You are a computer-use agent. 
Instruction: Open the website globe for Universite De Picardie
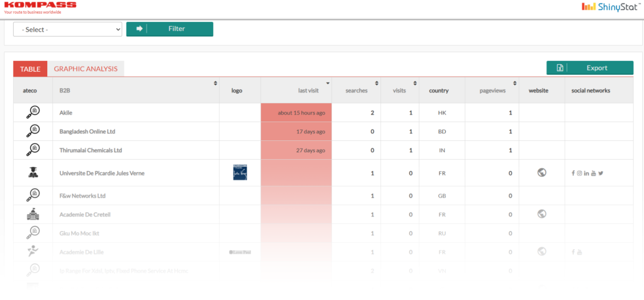pos(541,172)
